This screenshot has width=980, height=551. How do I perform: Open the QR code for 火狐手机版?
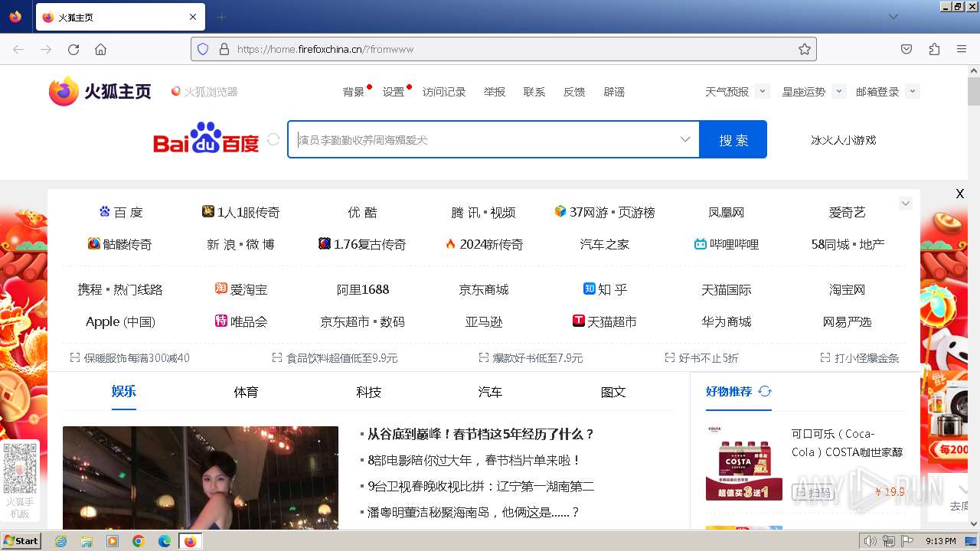20,468
